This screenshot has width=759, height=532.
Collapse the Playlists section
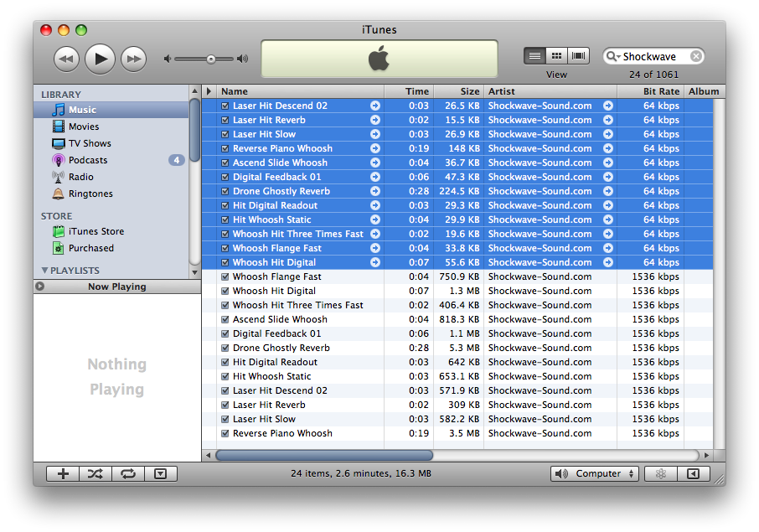(x=45, y=271)
